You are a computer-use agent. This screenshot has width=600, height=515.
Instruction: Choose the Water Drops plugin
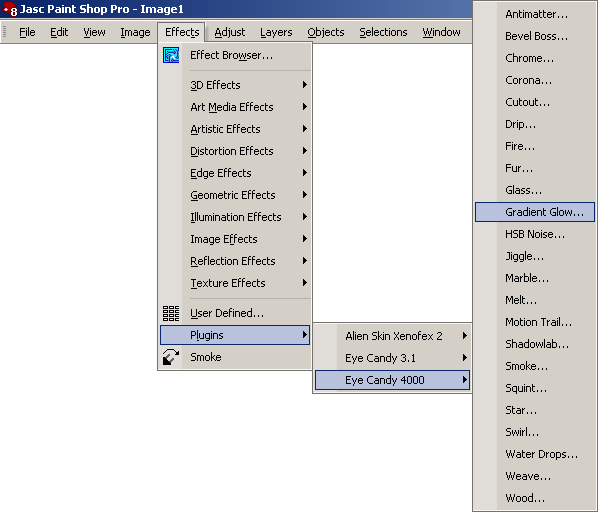[x=541, y=454]
